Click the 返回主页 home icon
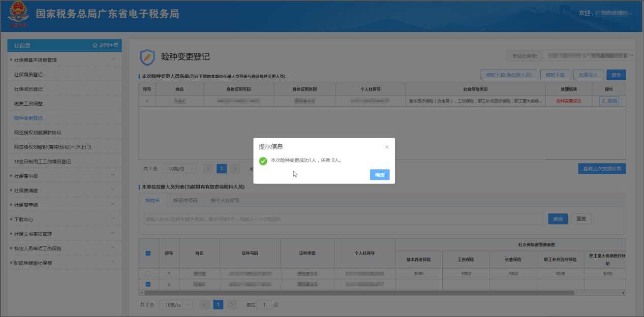The height and width of the screenshot is (317, 644). (95, 46)
